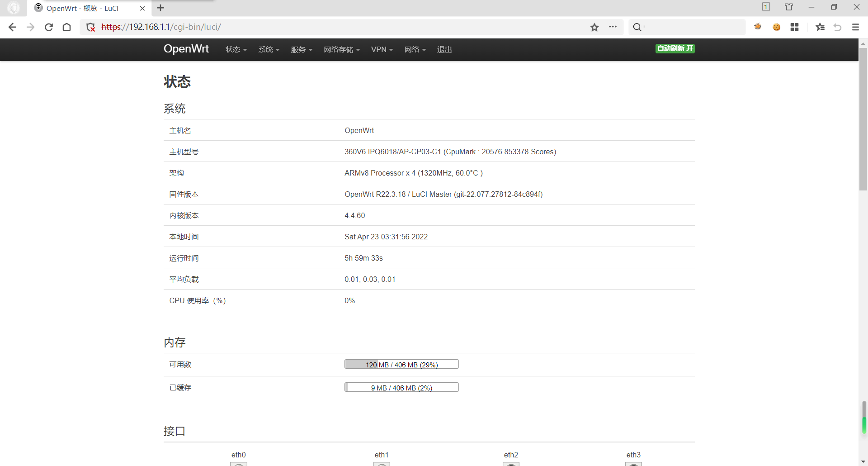868x466 pixels.
Task: Open the favorites list icon
Action: 820,27
